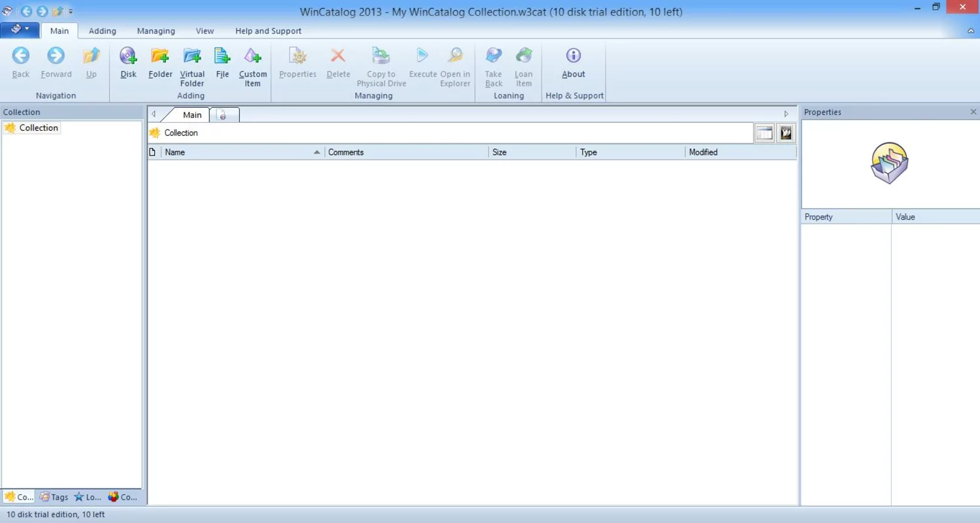Switch to thumbnails view mode
The height and width of the screenshot is (523, 980).
point(785,132)
